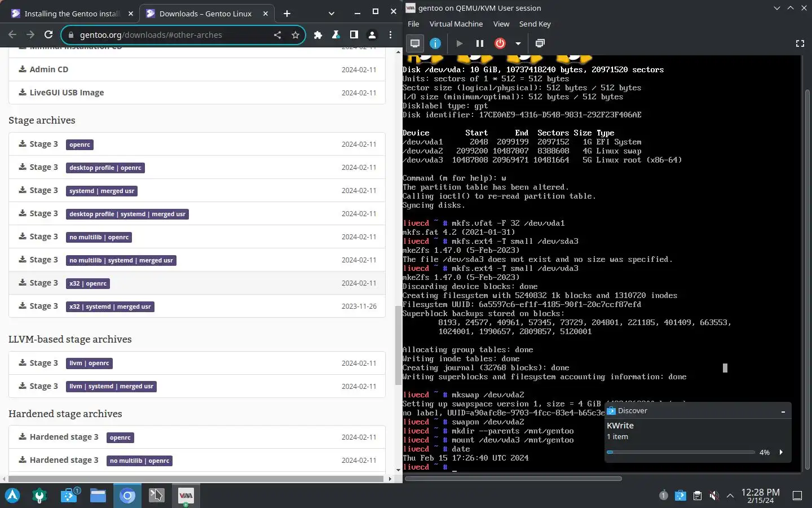
Task: Open Discover updates tray icon
Action: 681,496
